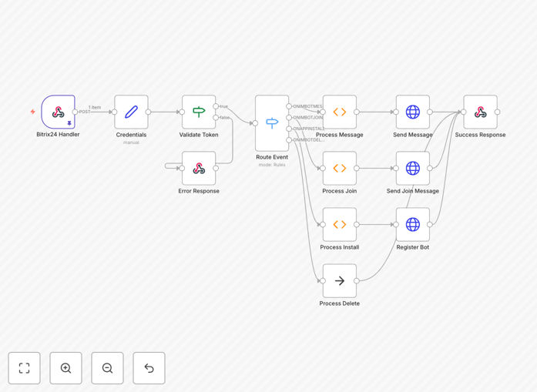This screenshot has width=537, height=392.
Task: Click the Bitrix24 Handler label
Action: coord(58,135)
